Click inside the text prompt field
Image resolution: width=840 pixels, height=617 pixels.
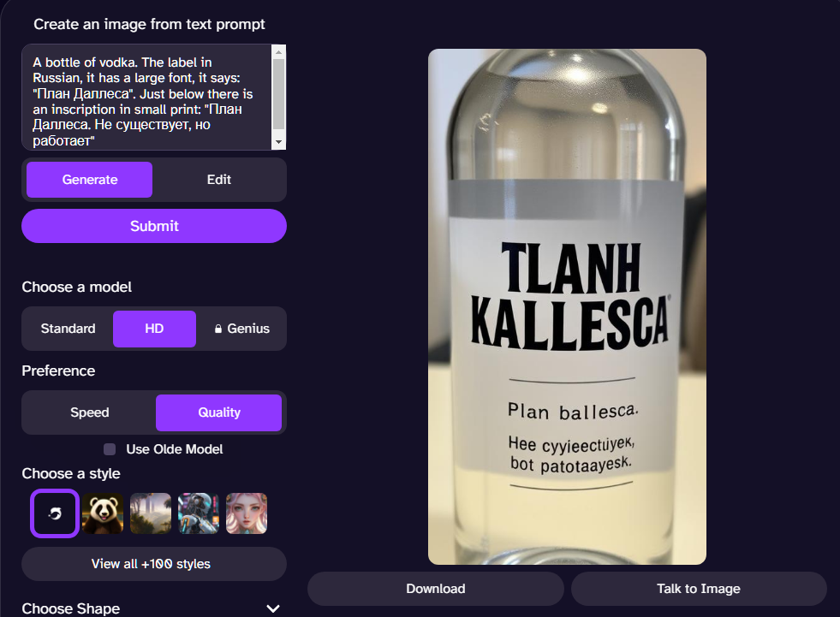click(x=146, y=97)
